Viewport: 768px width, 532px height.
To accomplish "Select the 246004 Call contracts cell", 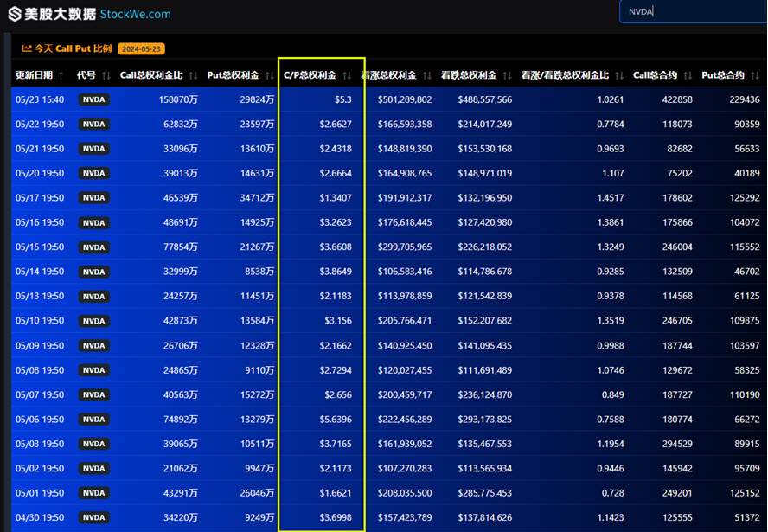I will tap(677, 247).
